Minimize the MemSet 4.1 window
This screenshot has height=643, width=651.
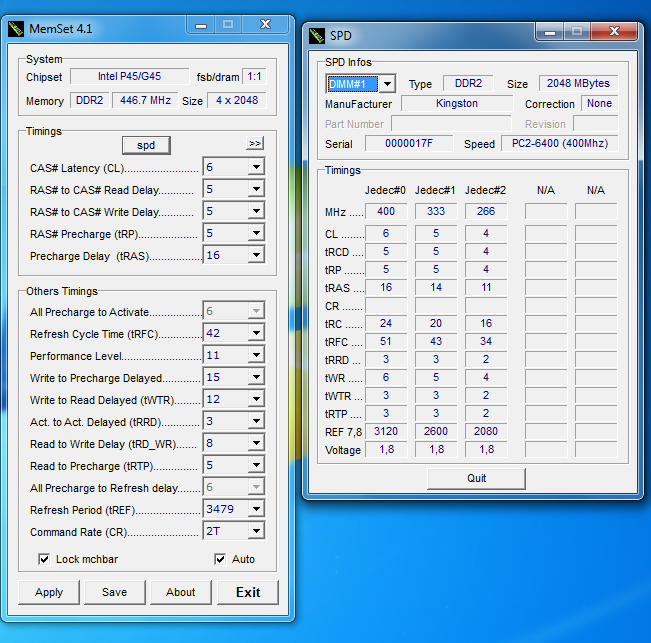click(201, 24)
